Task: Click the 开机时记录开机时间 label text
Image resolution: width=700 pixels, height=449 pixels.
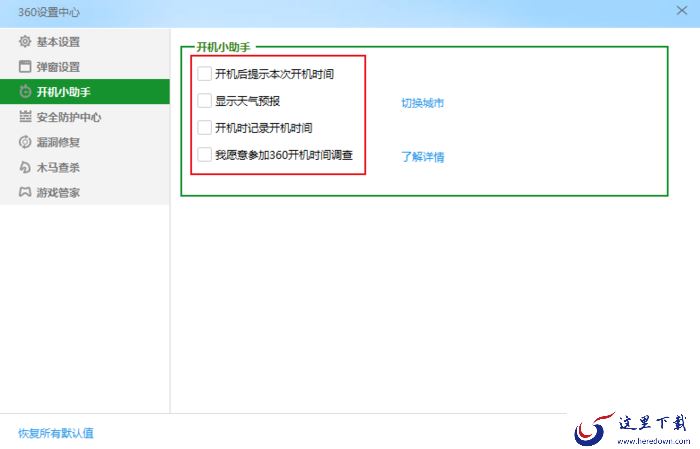Action: (x=263, y=128)
